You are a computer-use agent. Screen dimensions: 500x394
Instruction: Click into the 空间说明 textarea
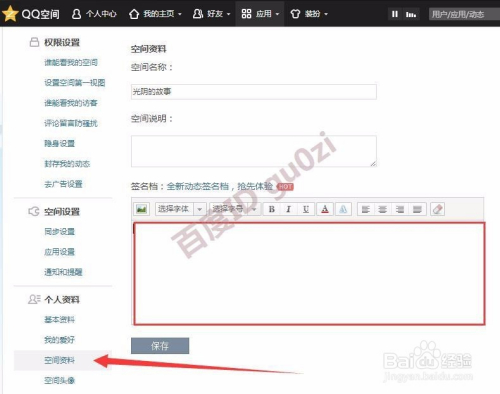(x=254, y=151)
